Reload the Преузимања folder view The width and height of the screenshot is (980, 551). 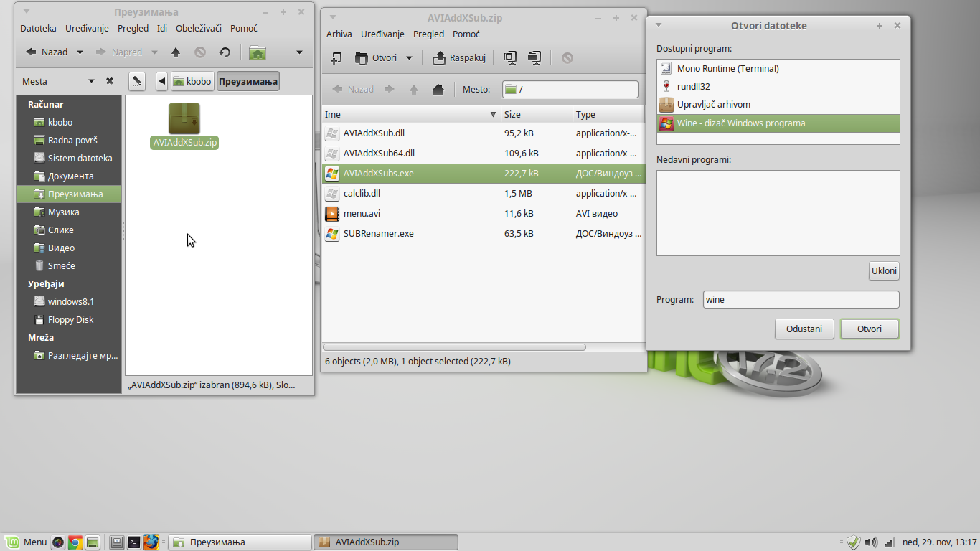(x=225, y=52)
